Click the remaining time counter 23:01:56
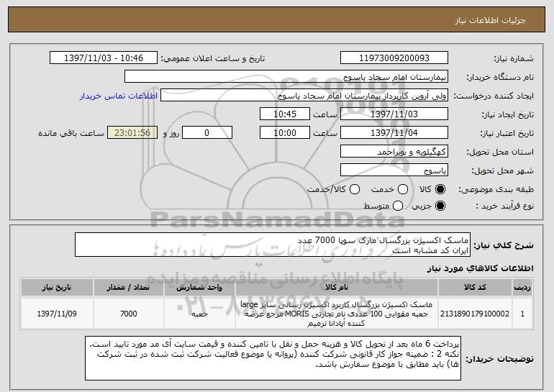Image resolution: width=554 pixels, height=392 pixels. coord(132,133)
